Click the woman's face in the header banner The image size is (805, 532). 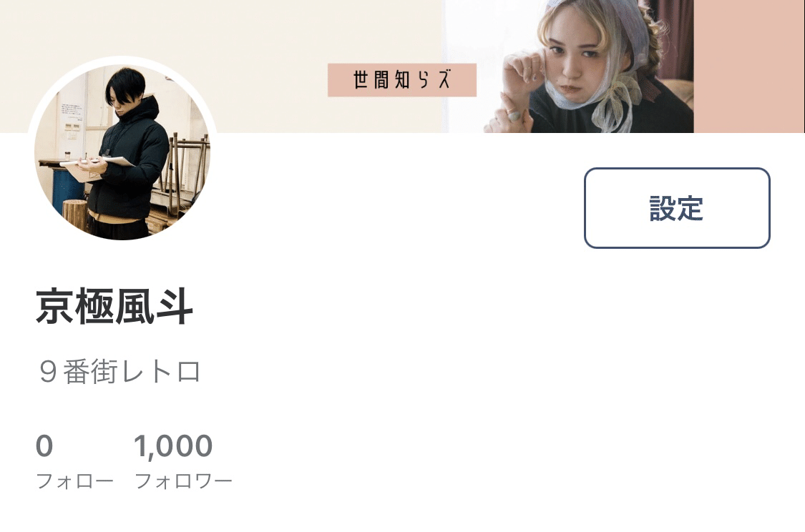(x=575, y=66)
